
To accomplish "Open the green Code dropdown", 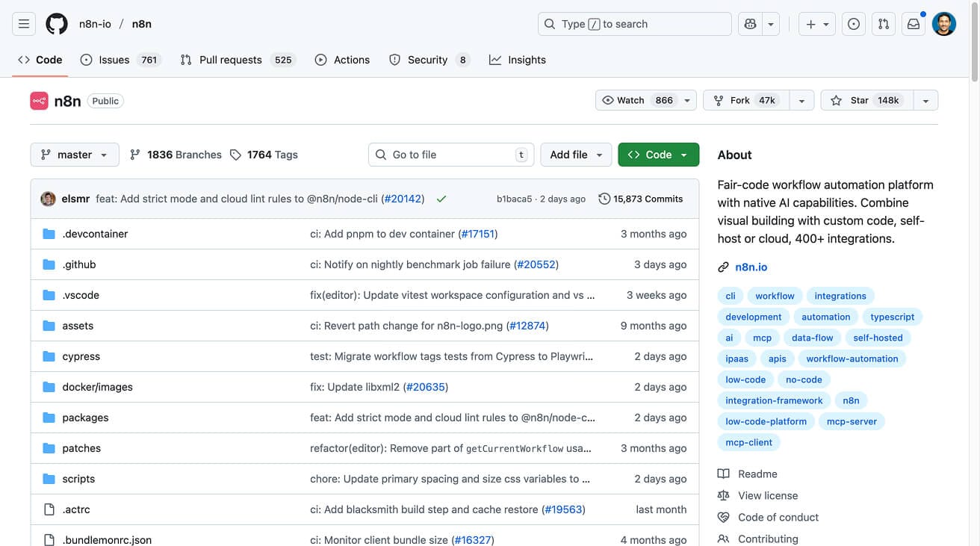I will [658, 155].
